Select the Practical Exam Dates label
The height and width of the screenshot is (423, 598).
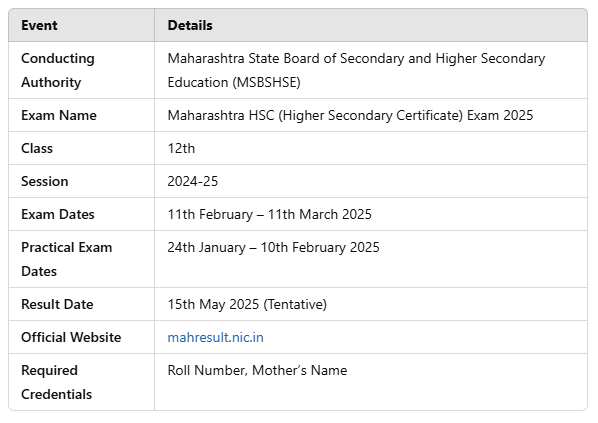(67, 259)
